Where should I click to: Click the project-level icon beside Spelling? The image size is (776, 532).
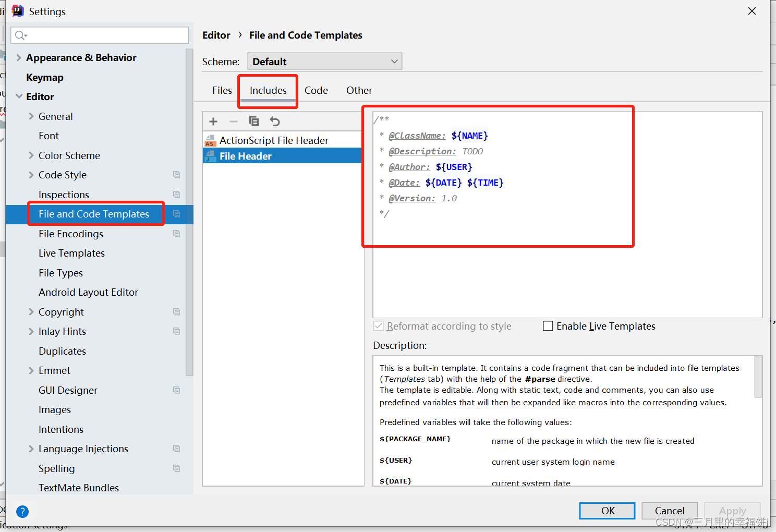tap(177, 468)
